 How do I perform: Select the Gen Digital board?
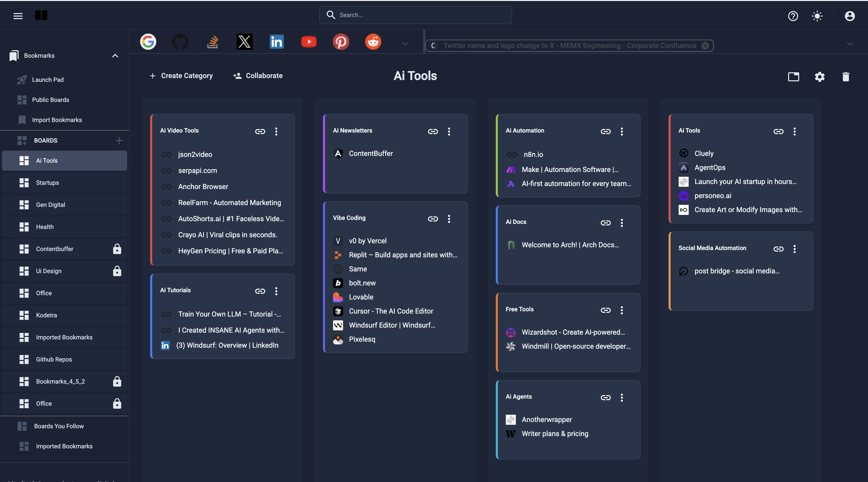pyautogui.click(x=65, y=205)
